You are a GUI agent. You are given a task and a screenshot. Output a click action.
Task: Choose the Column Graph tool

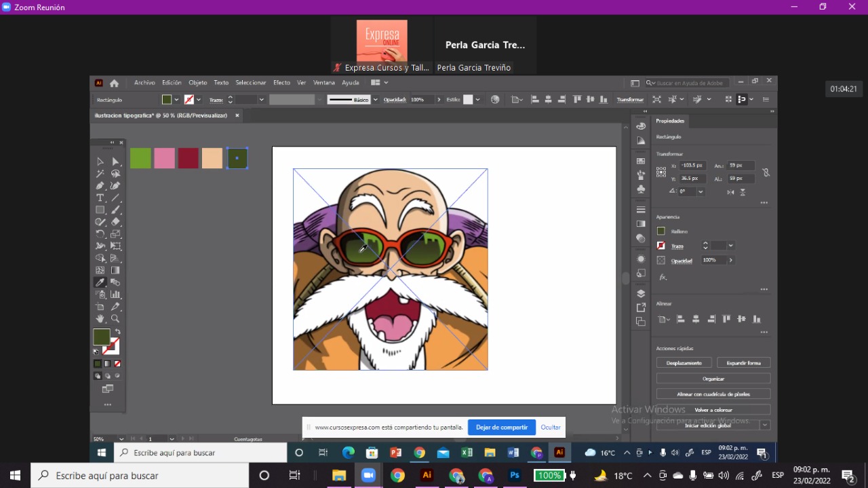tap(115, 295)
